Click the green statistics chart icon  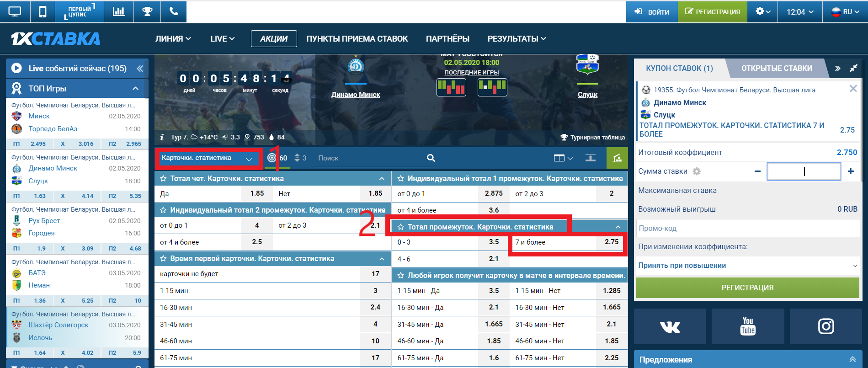617,158
